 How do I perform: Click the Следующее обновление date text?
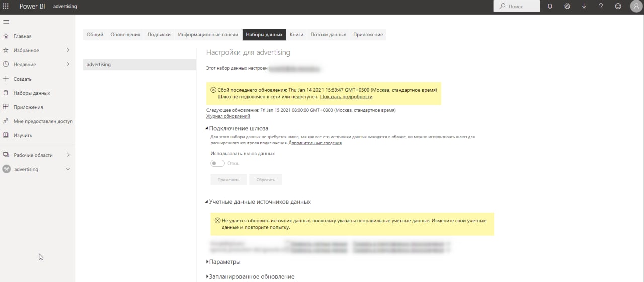pyautogui.click(x=301, y=110)
